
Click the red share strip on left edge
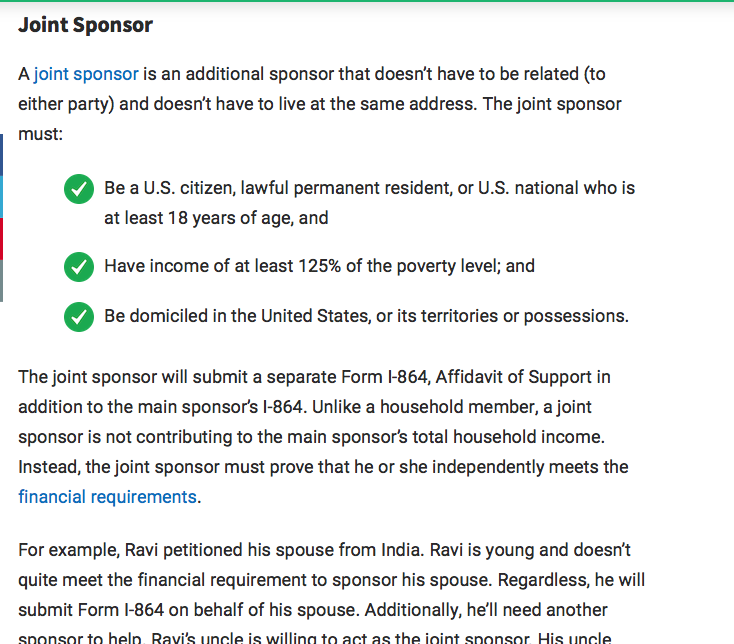coord(1,239)
